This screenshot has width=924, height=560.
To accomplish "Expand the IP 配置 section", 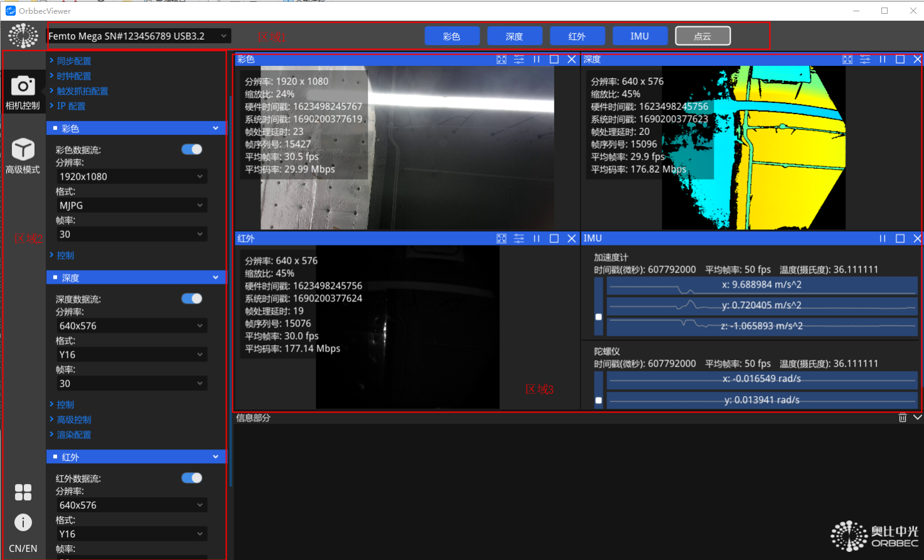I will (67, 106).
